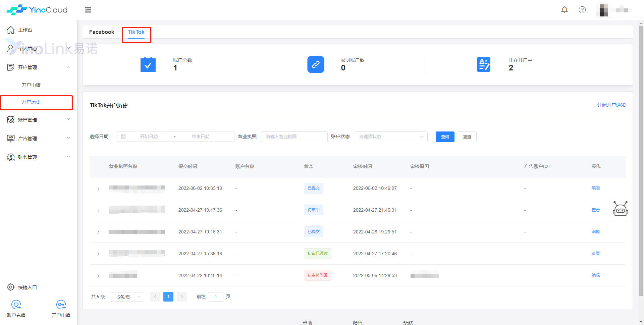Screen dimensions: 644x325
Task: Click the 开始日期 start date field
Action: 149,137
